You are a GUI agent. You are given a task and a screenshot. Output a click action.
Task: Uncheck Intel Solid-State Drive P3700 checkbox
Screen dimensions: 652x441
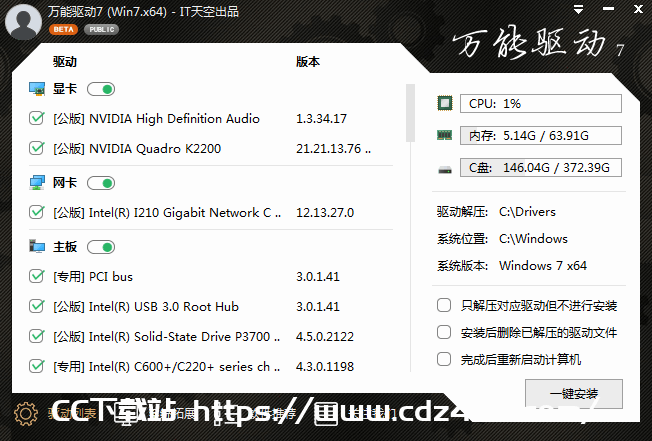click(37, 336)
